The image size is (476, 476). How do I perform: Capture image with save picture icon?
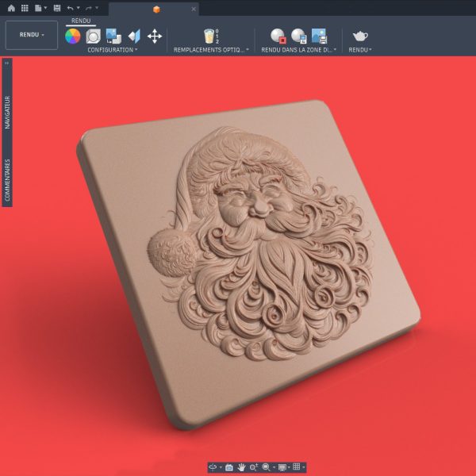[319, 36]
